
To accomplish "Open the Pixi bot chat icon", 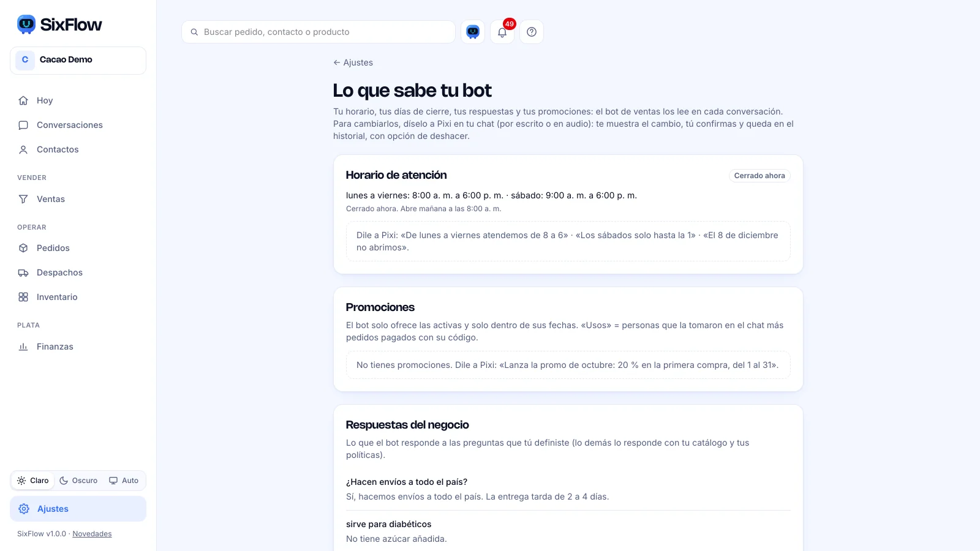I will [473, 32].
